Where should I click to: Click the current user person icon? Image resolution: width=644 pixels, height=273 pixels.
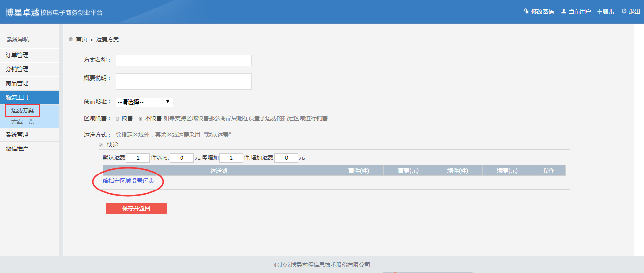pyautogui.click(x=563, y=11)
